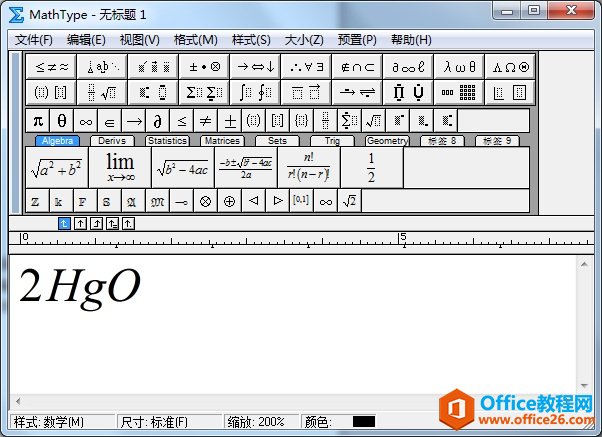Viewport: 602px width, 437px height.
Task: Click the black color swatch in status bar
Action: click(364, 422)
